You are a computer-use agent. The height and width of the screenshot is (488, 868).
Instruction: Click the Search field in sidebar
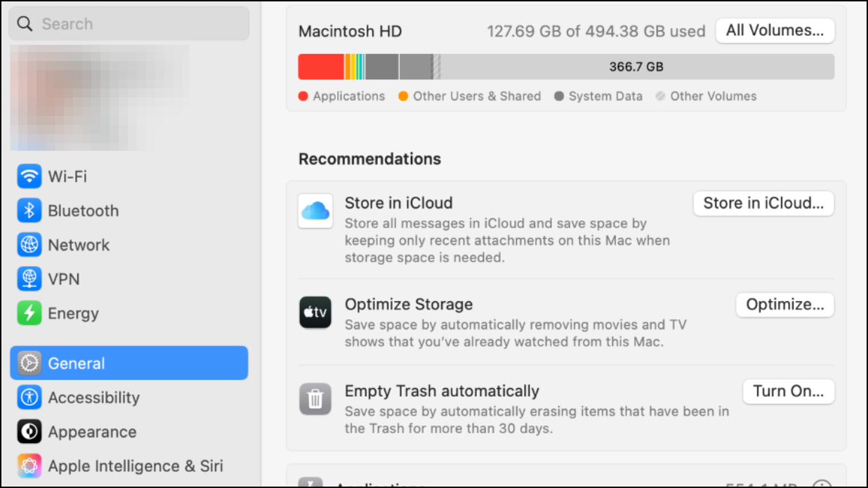tap(129, 24)
